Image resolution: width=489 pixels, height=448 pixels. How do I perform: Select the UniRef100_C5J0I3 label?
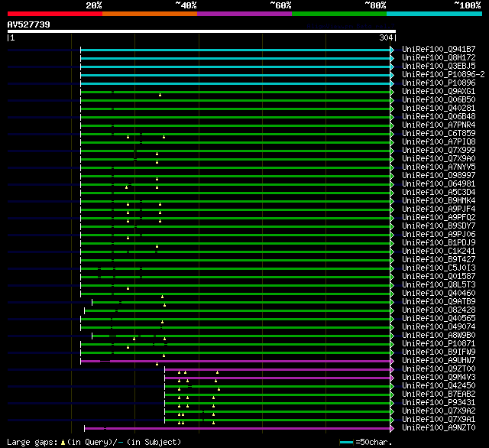439,268
